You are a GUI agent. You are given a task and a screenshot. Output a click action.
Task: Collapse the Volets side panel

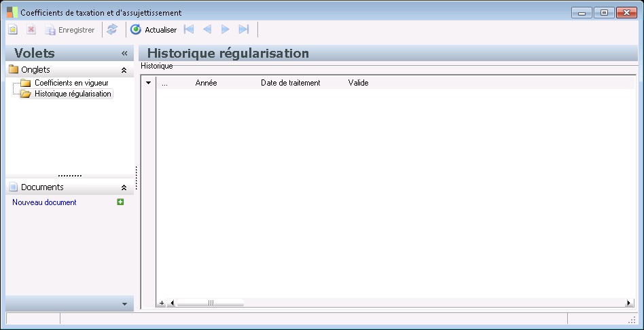[124, 54]
